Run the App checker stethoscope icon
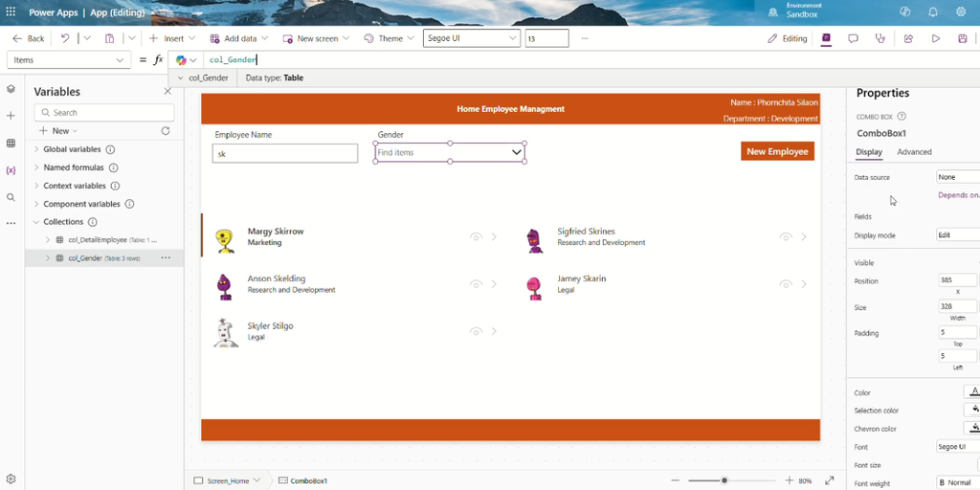The width and height of the screenshot is (980, 490). pos(880,38)
